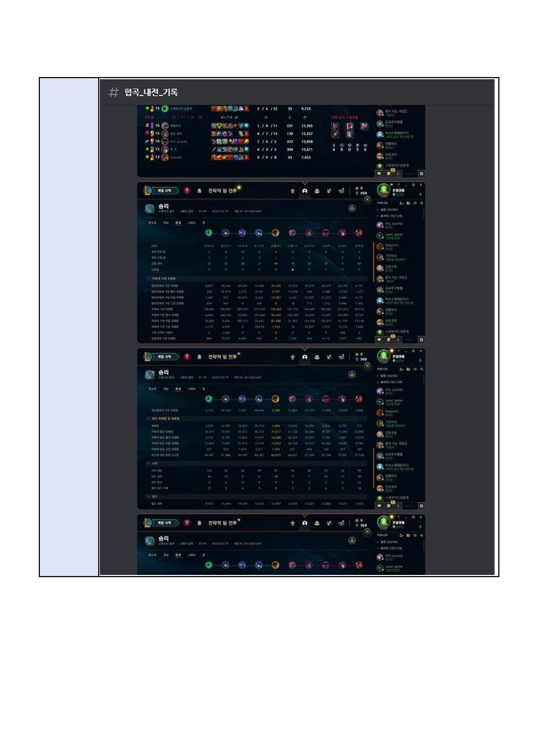The height and width of the screenshot is (756, 535).
Task: Select 통계 tab in the KDA stats screenshot
Action: (x=177, y=223)
